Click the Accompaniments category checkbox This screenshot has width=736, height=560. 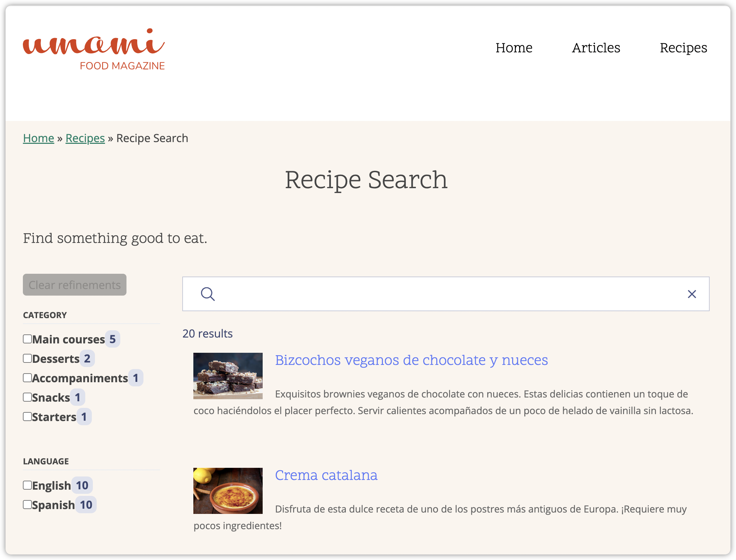[x=27, y=378]
